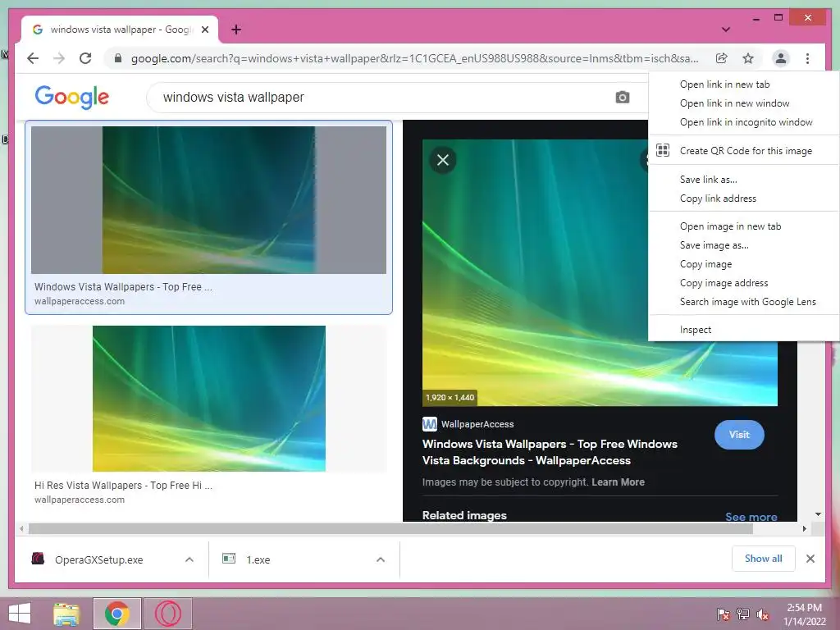This screenshot has height=630, width=840.
Task: Click the Hi Res Vista Wallpapers result title
Action: [x=123, y=486]
